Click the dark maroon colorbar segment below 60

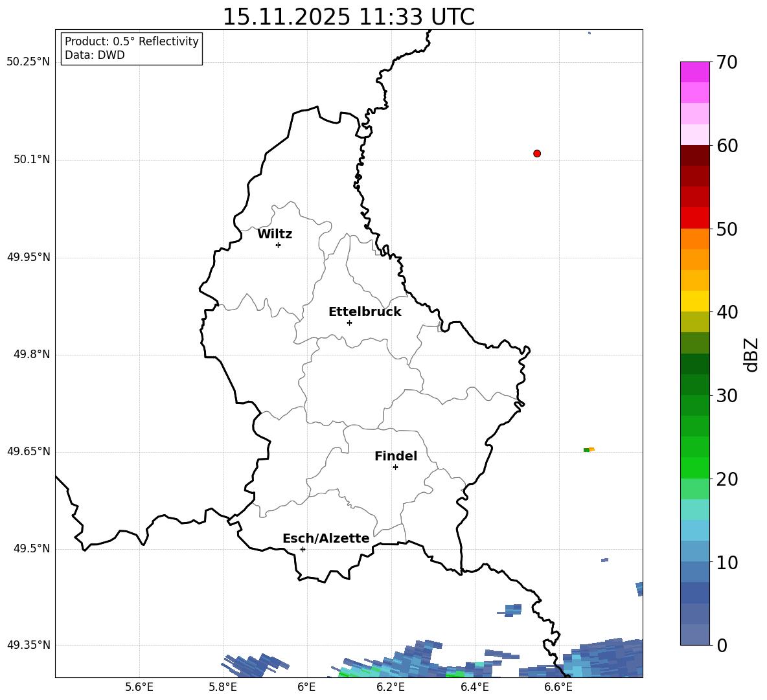pyautogui.click(x=694, y=155)
